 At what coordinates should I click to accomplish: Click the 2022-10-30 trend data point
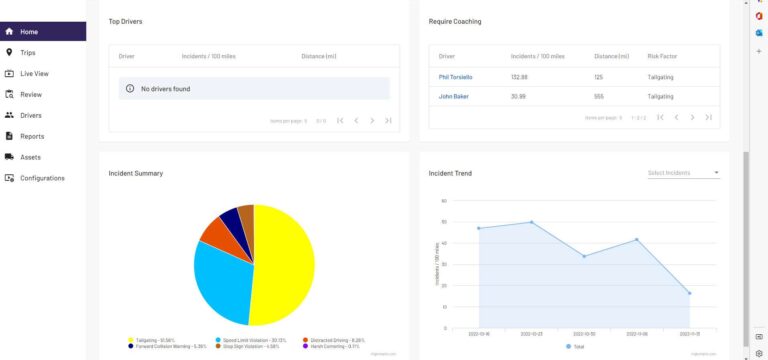coord(584,256)
